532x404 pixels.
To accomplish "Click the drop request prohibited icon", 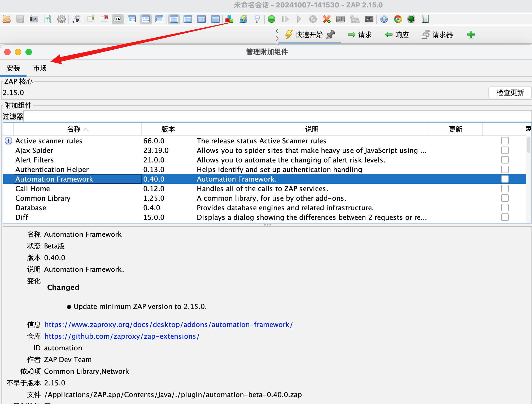I will (313, 19).
